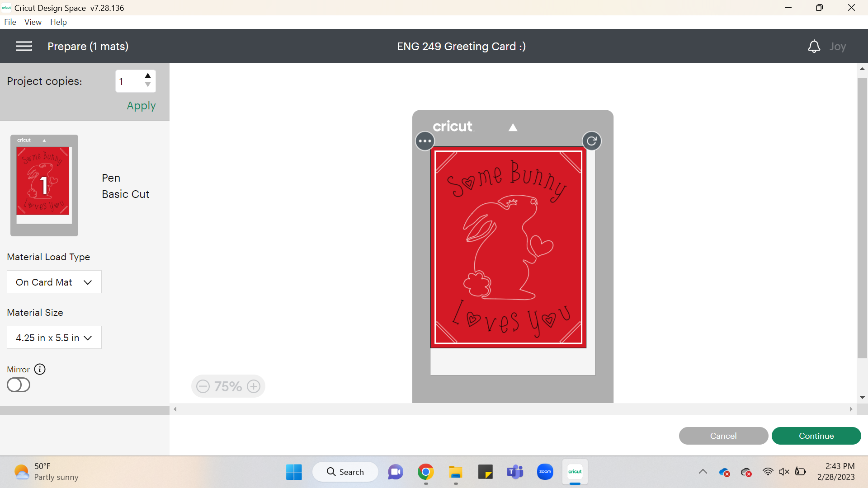Zoom in on the mat preview
Image resolution: width=868 pixels, height=488 pixels.
pyautogui.click(x=254, y=386)
